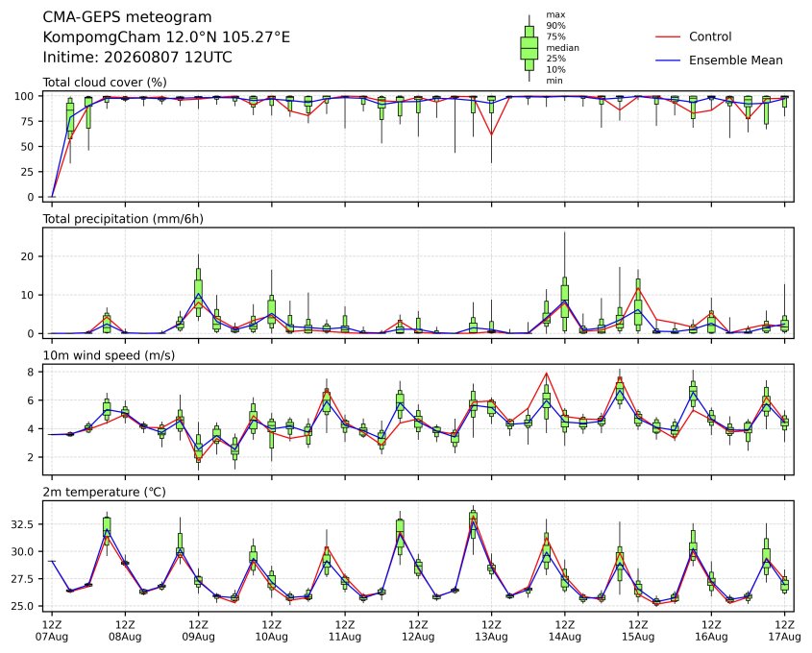Click the '30.0' tick on temperature axis
The image size is (812, 653).
(x=22, y=551)
